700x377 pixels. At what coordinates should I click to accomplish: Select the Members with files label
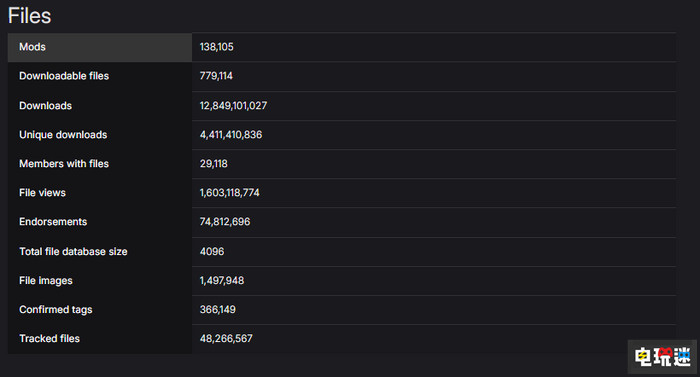[x=64, y=164]
